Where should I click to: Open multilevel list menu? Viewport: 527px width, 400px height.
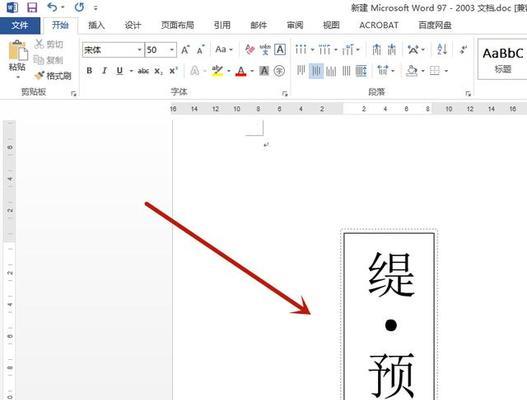click(x=348, y=50)
